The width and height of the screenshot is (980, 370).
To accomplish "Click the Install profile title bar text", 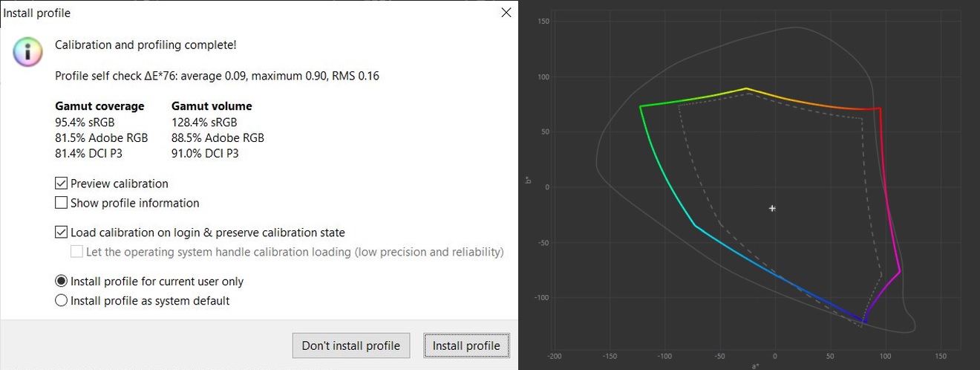I will tap(37, 13).
